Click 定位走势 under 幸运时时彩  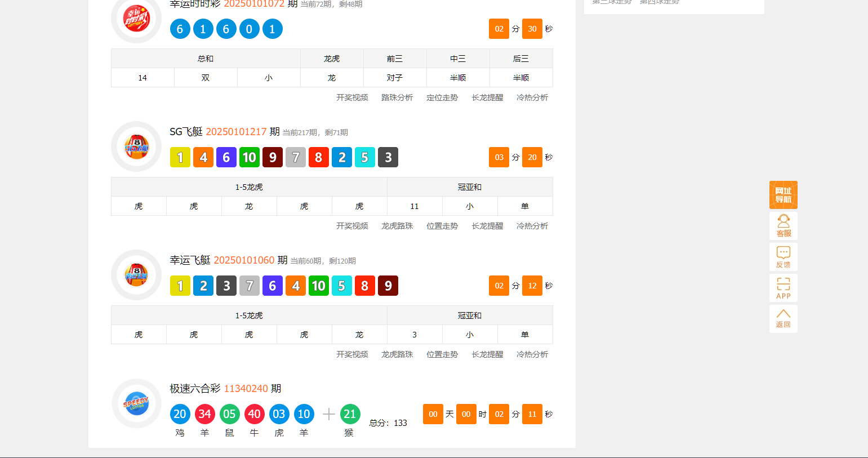[442, 97]
